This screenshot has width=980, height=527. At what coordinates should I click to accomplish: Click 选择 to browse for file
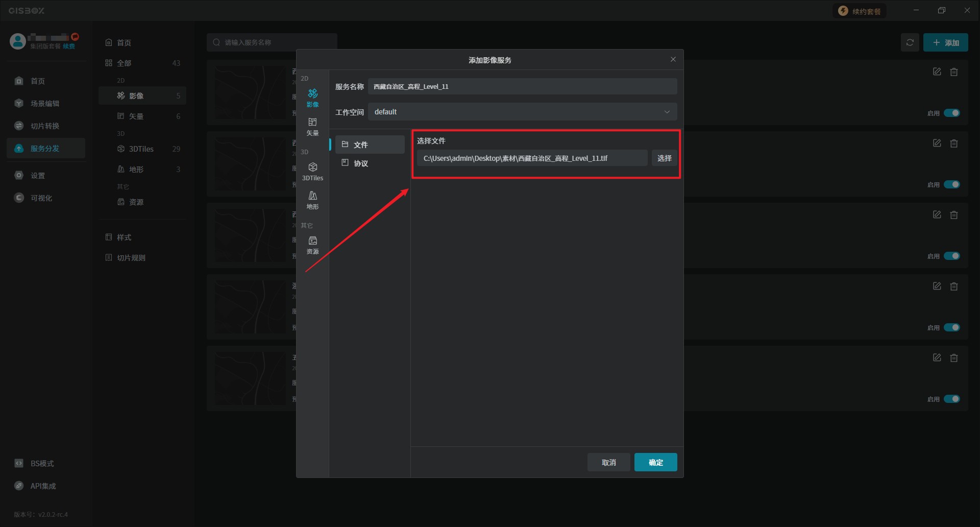coord(664,158)
